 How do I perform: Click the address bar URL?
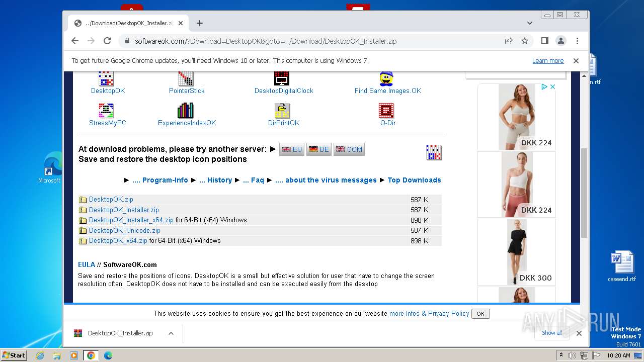(266, 41)
